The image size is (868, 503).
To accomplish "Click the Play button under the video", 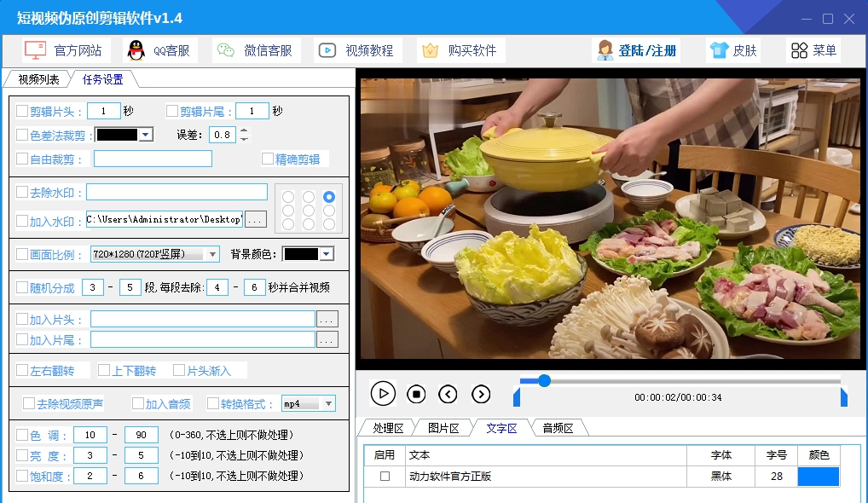I will (x=383, y=393).
